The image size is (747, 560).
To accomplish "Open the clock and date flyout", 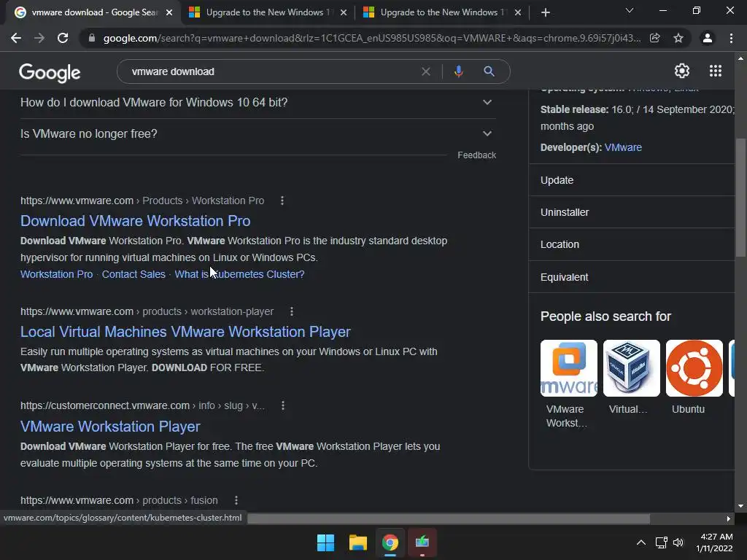I will click(x=715, y=542).
